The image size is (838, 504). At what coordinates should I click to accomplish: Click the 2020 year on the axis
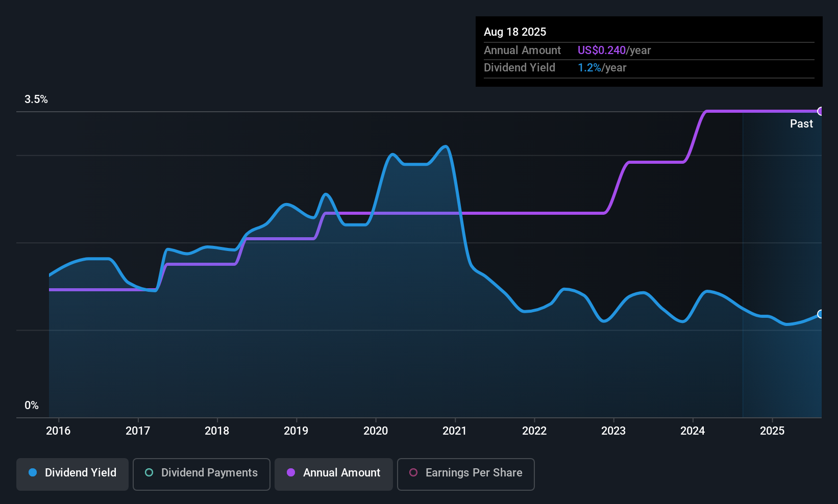(376, 431)
